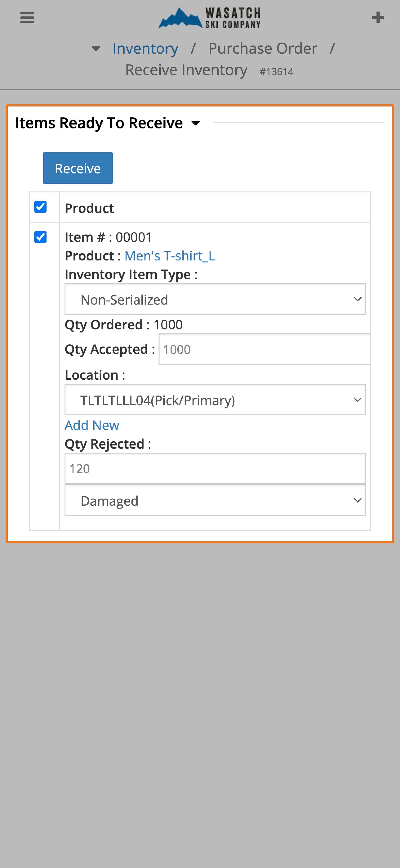Go to Inventory breadcrumb link

point(145,49)
